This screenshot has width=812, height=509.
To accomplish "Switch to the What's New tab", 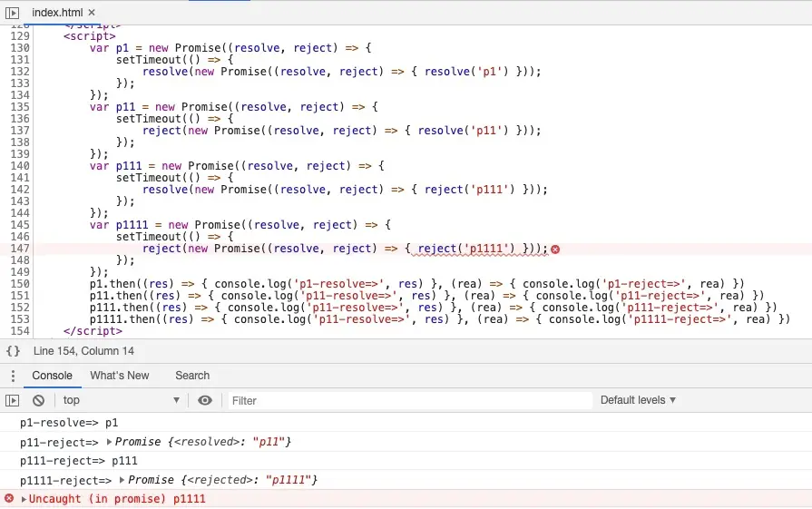I will click(x=120, y=376).
